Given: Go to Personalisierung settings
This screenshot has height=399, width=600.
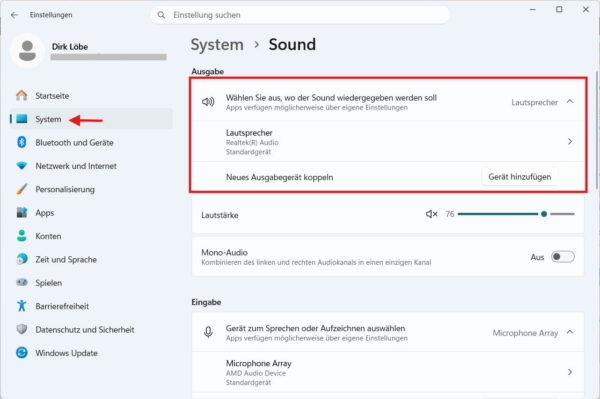Looking at the screenshot, I should tap(91, 189).
